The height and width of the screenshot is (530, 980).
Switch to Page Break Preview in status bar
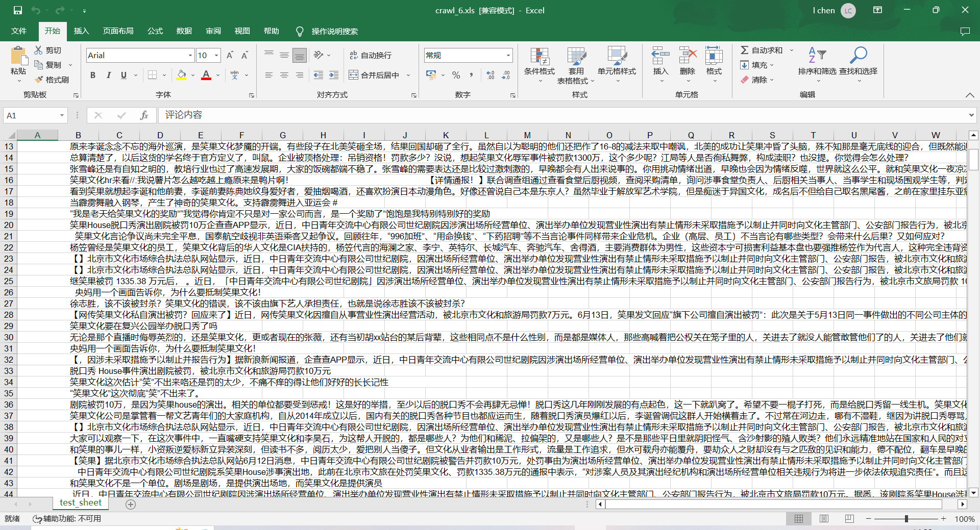[849, 519]
